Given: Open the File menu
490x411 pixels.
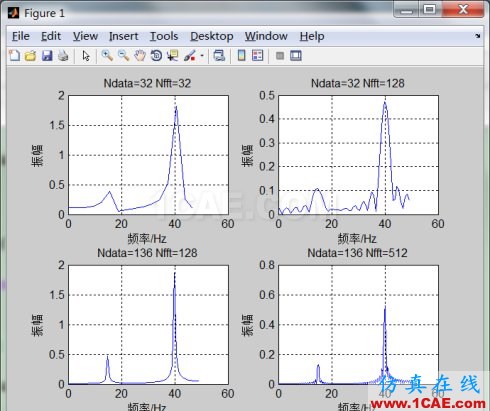Looking at the screenshot, I should click(x=21, y=36).
